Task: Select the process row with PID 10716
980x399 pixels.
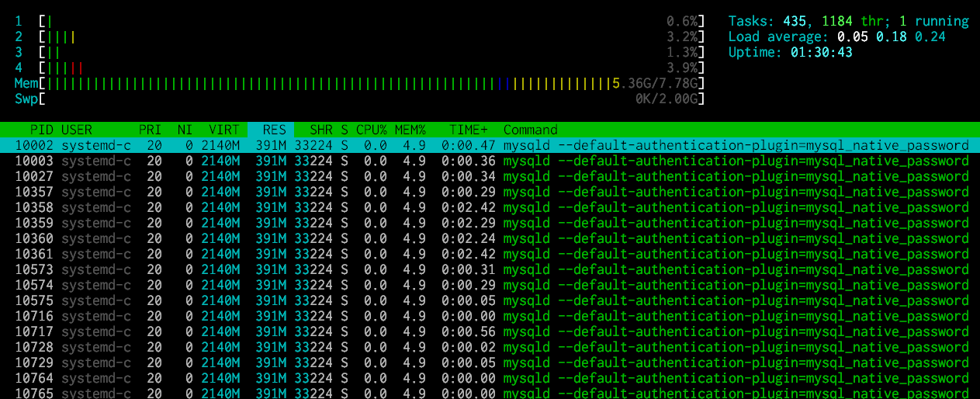Action: pyautogui.click(x=490, y=316)
